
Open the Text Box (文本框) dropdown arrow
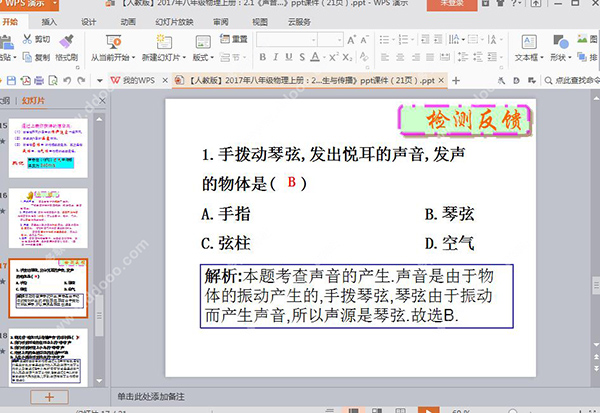pos(542,58)
